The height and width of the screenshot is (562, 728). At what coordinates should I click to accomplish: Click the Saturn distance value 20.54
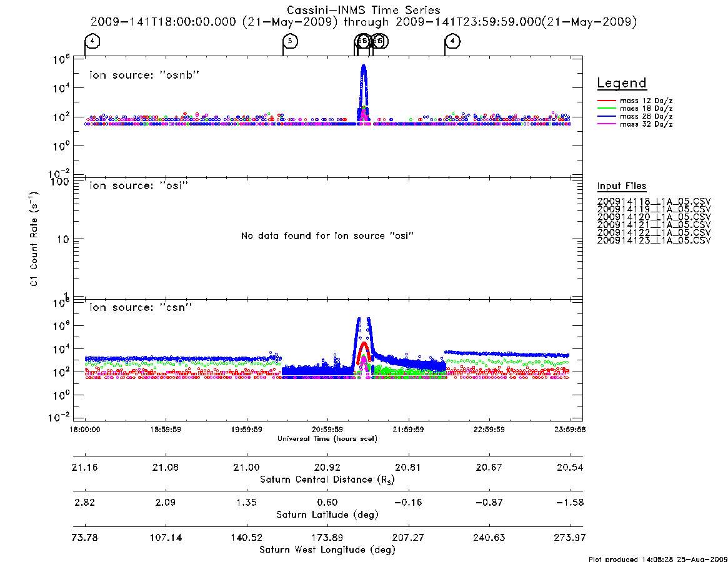570,467
